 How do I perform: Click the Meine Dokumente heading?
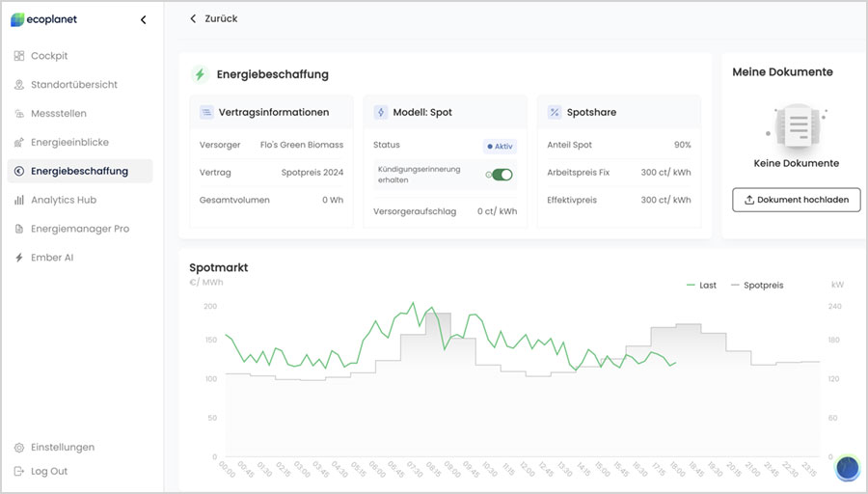783,72
